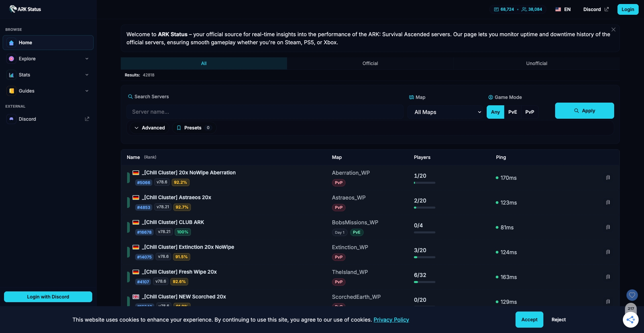
Task: Click the Server name input field
Action: point(265,112)
